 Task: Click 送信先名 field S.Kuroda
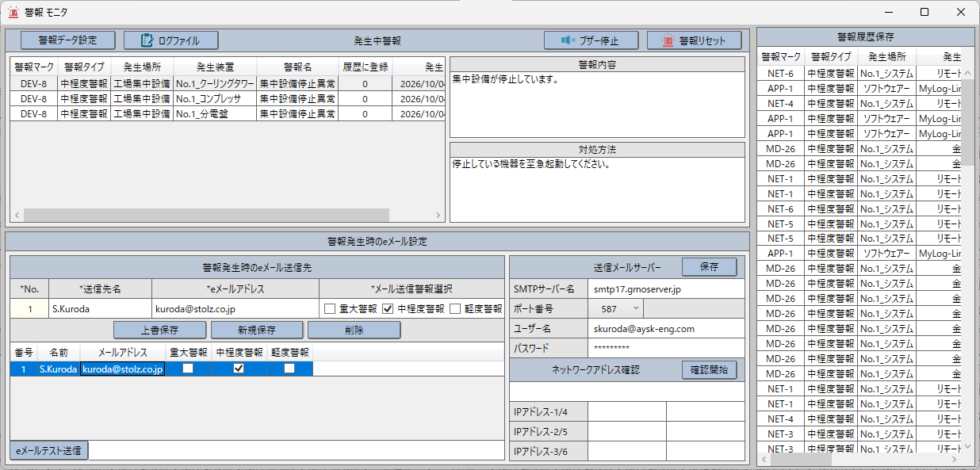101,308
